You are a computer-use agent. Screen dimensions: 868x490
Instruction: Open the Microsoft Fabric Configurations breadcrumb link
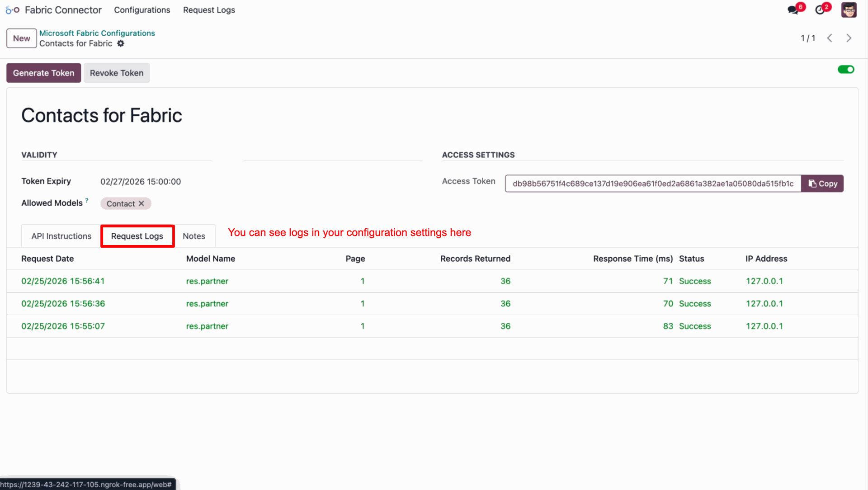pyautogui.click(x=97, y=33)
